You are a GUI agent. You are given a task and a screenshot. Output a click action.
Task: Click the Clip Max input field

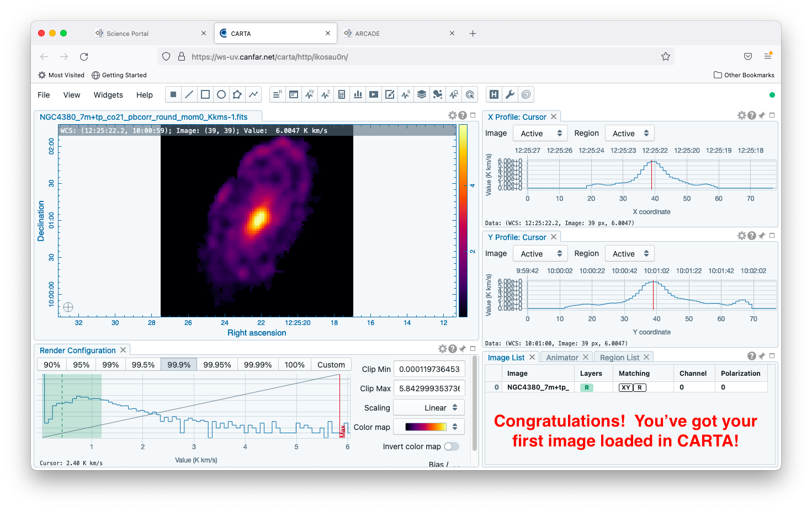point(429,388)
